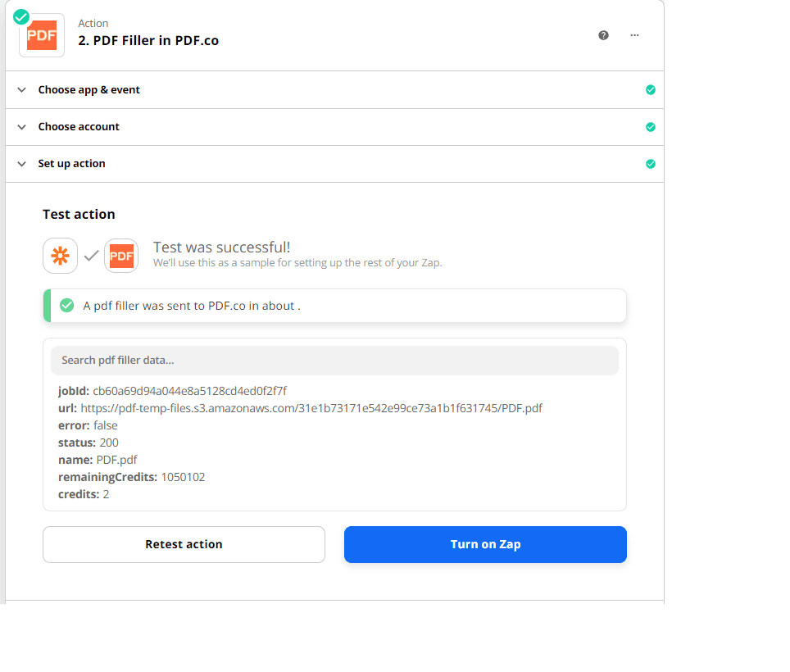Open the Choose account section
The height and width of the screenshot is (672, 790).
(79, 127)
